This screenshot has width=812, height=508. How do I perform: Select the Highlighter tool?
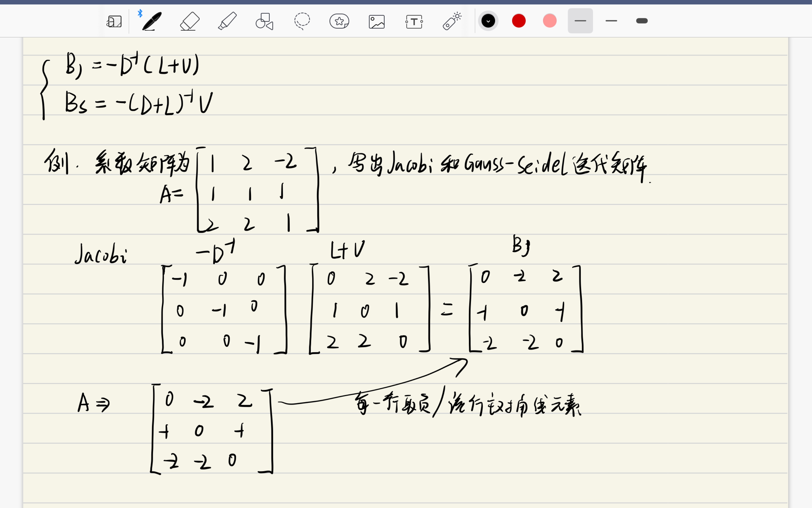[x=227, y=21]
